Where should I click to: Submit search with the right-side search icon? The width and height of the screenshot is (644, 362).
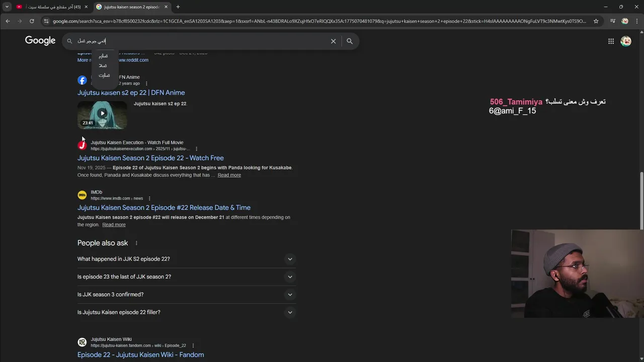(350, 41)
